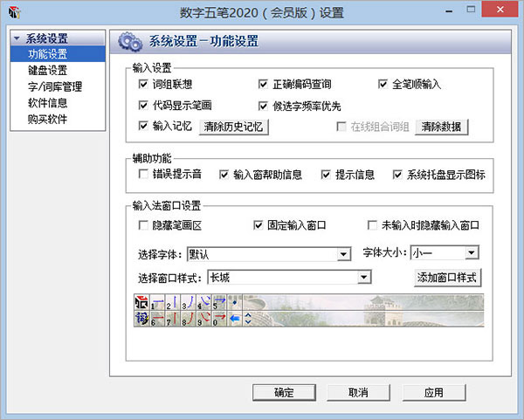
Task: Toggle the 代码显示笔画 checkbox
Action: pyautogui.click(x=143, y=106)
